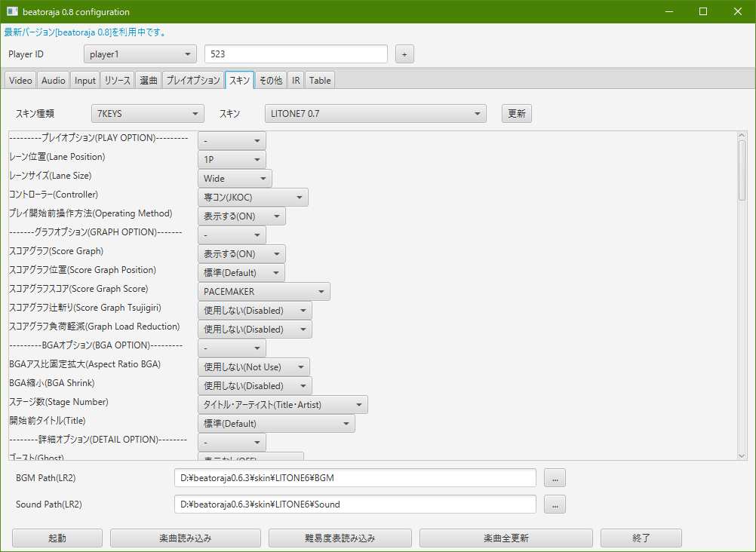The image size is (756, 552).
Task: Focus the Sound Path(LR2) text field
Action: (x=355, y=504)
